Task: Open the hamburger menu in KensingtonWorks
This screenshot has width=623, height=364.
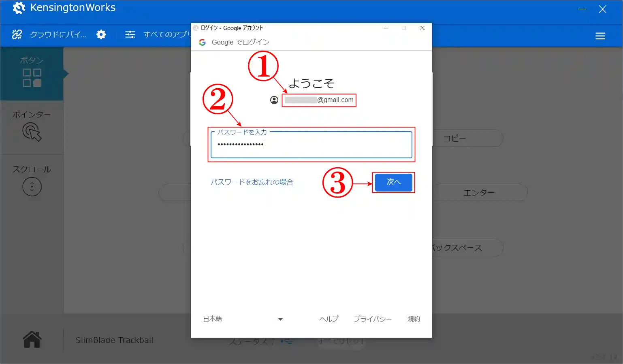Action: (600, 36)
